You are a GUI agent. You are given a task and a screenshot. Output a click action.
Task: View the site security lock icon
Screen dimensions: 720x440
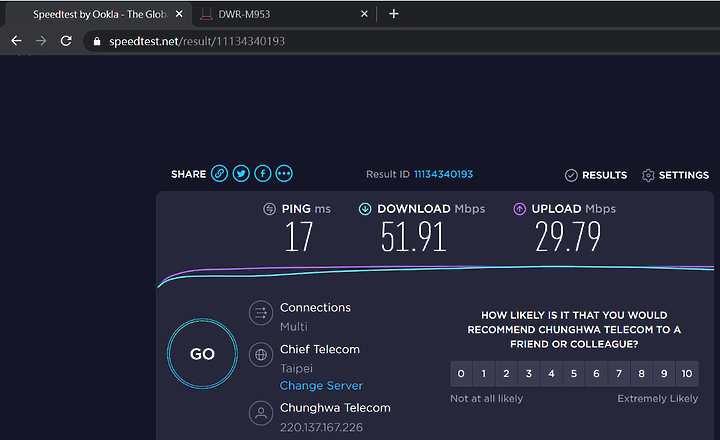point(96,41)
